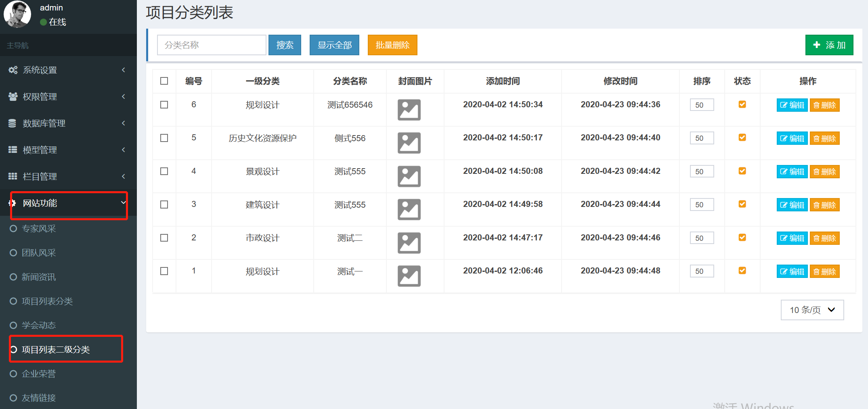Toggle the status checkbox for 侧式556
The image size is (868, 409).
tap(742, 138)
